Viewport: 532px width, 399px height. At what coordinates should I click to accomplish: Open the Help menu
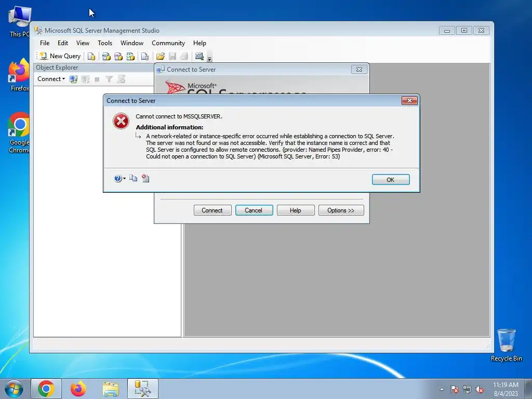(199, 43)
